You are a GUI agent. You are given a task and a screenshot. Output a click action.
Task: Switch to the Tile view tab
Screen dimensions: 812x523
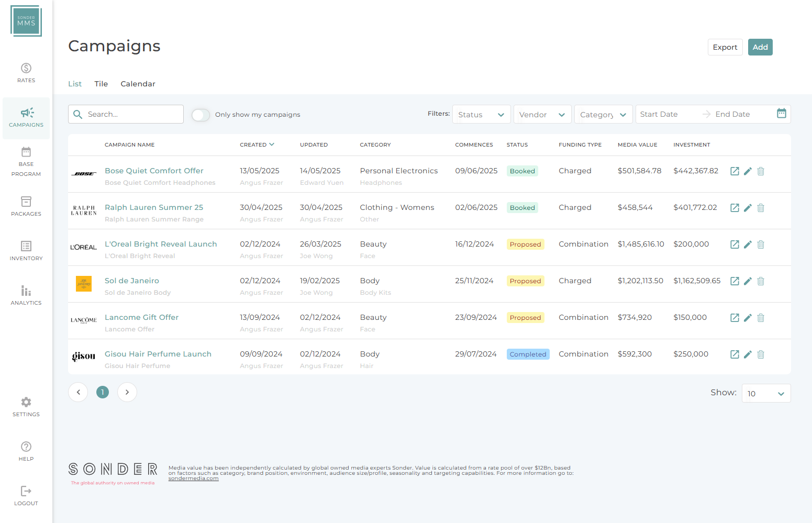coord(101,84)
